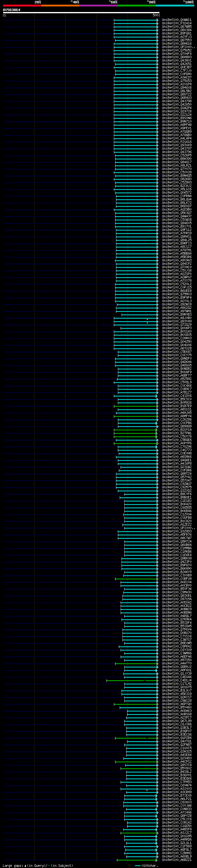Click the red ~20% identity legend bar

point(22,6)
